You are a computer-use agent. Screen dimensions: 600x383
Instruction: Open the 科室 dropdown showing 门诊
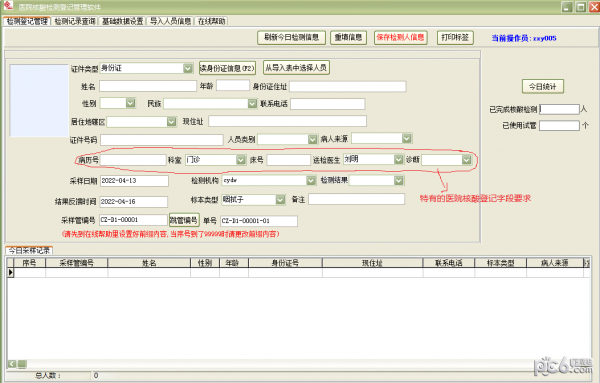(x=241, y=160)
